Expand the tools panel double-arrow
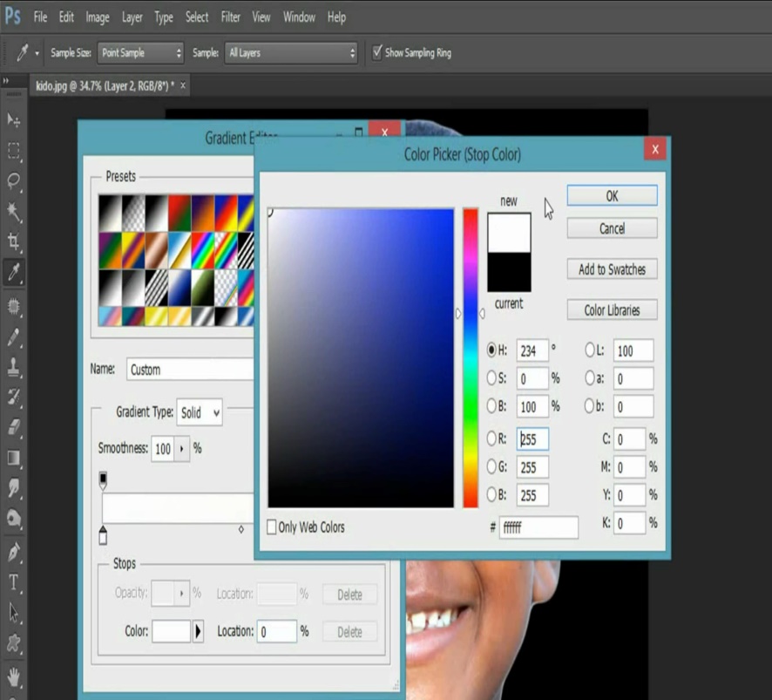 (6, 80)
